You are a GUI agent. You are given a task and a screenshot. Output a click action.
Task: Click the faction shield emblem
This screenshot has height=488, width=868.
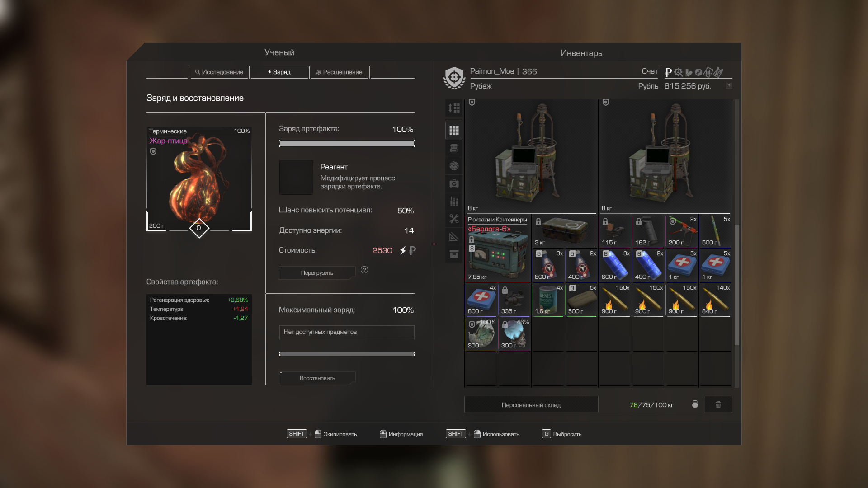454,78
